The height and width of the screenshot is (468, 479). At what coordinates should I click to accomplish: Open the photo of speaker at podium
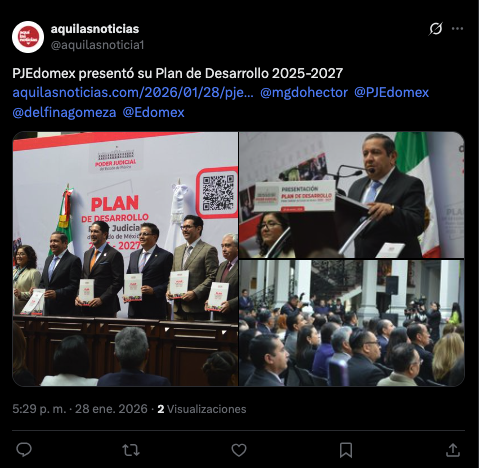[x=352, y=195]
